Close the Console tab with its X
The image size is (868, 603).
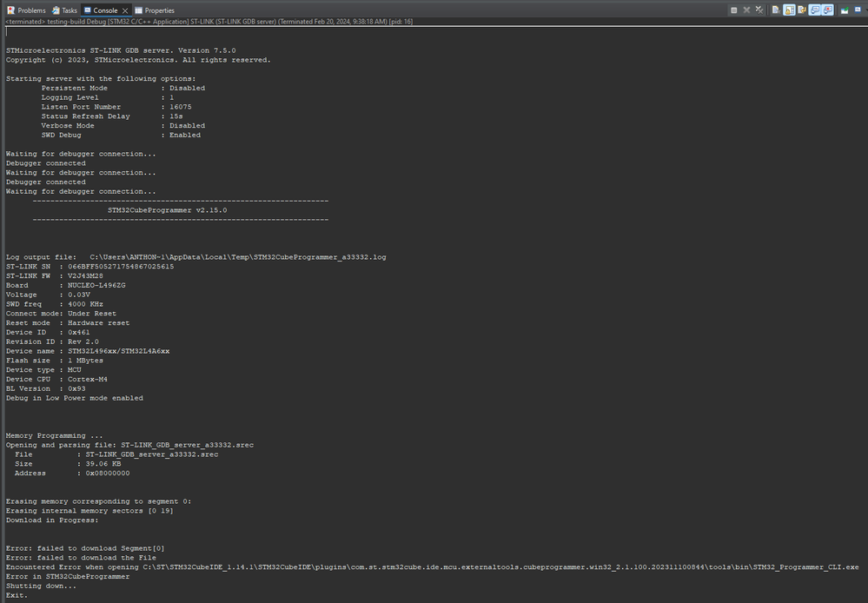pos(125,10)
